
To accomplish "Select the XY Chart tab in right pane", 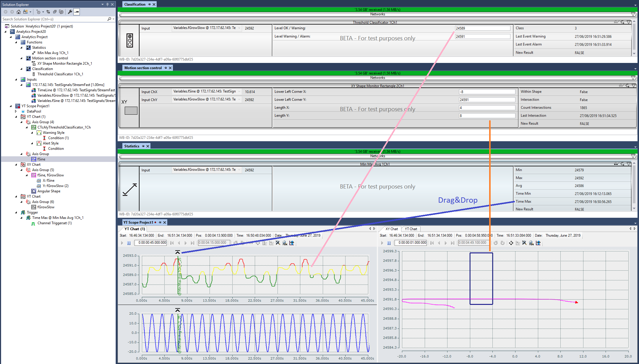I will click(392, 229).
